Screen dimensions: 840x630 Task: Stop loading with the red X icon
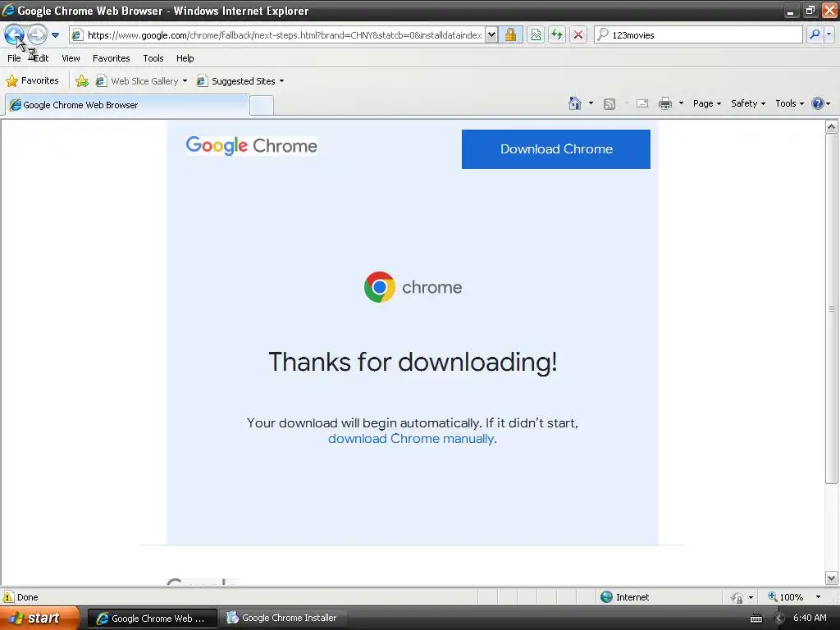tap(578, 35)
